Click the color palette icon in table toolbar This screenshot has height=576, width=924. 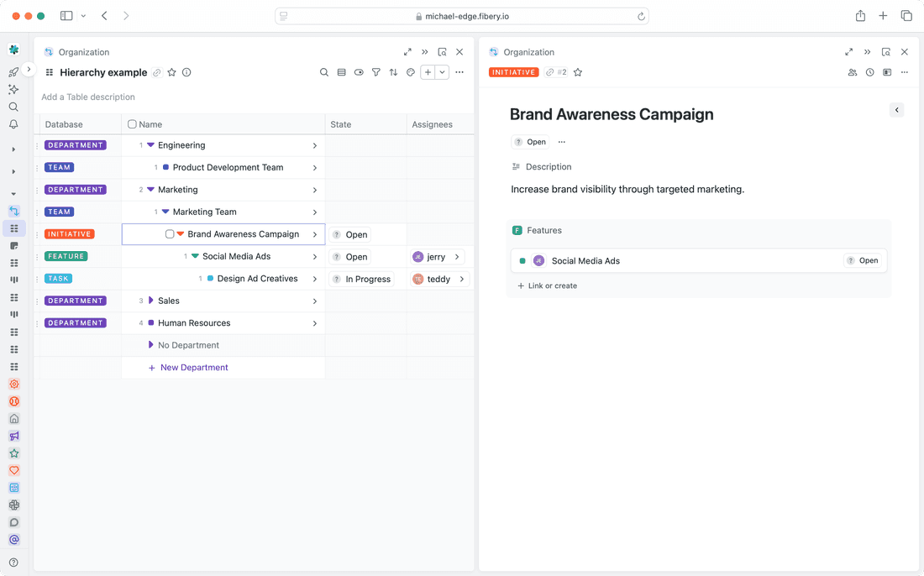pyautogui.click(x=411, y=72)
